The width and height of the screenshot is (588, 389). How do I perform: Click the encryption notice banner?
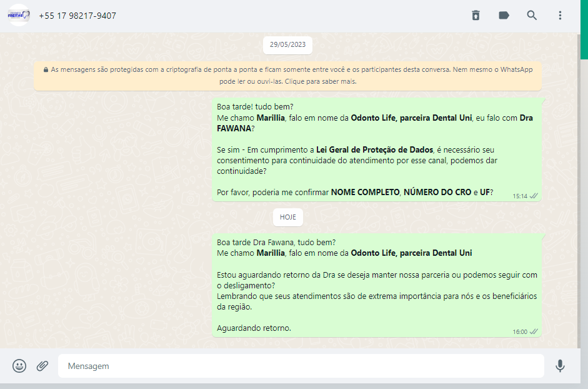287,76
